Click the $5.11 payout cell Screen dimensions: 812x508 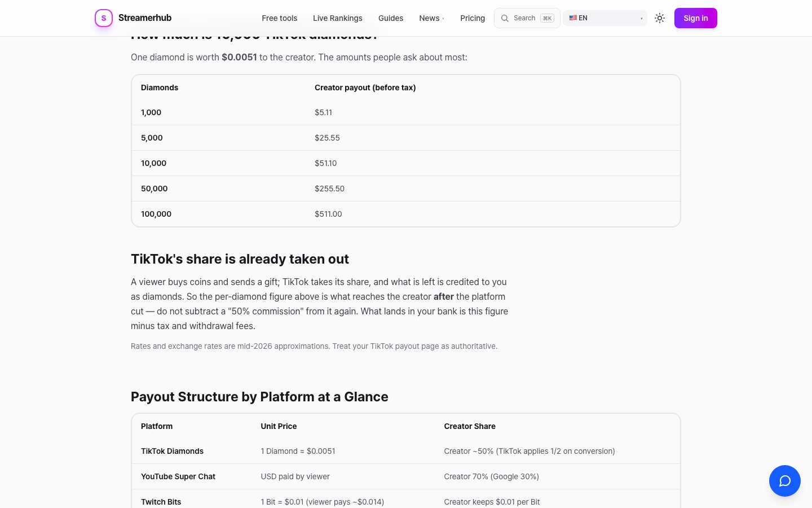(x=323, y=112)
